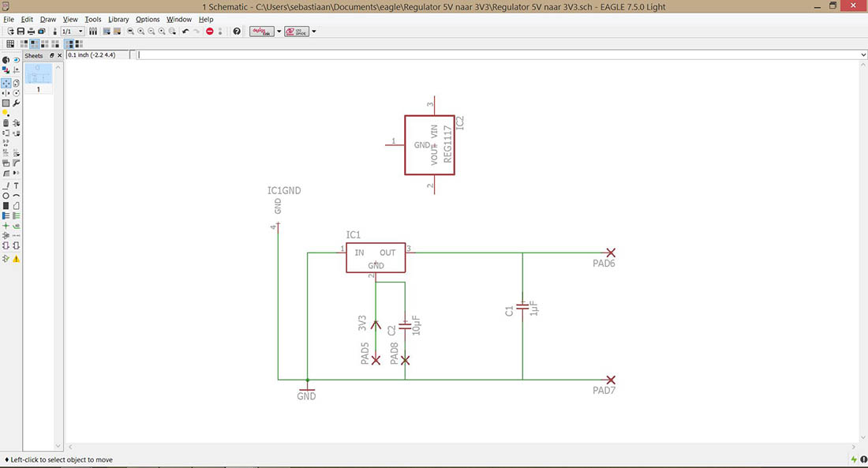The width and height of the screenshot is (868, 468).
Task: Select the yellow Paste tool
Action: (6, 113)
